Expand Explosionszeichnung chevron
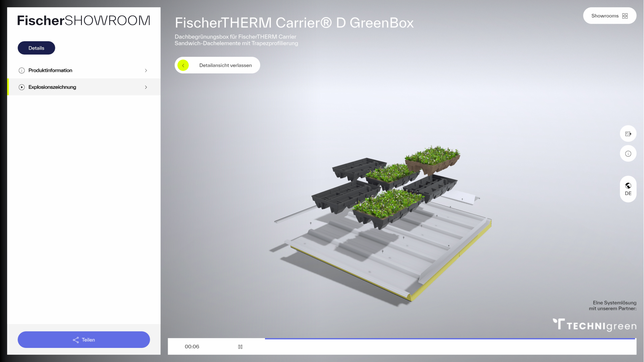 [x=146, y=87]
